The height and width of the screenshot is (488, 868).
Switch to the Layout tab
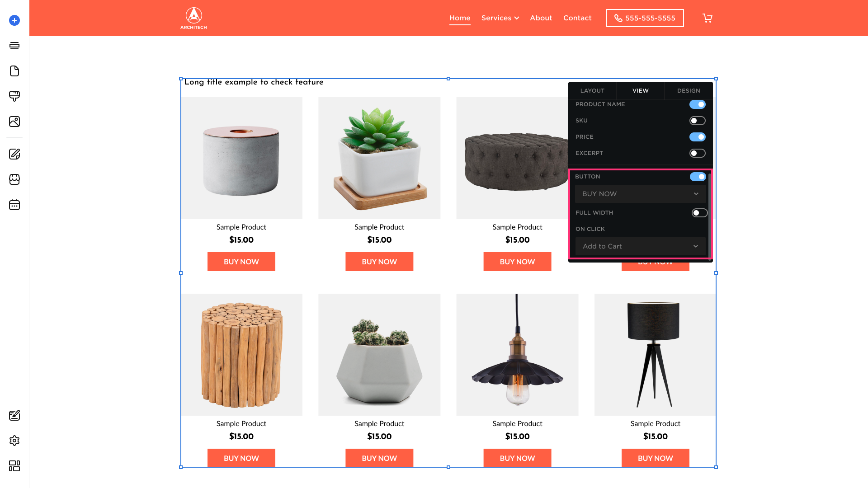click(592, 91)
